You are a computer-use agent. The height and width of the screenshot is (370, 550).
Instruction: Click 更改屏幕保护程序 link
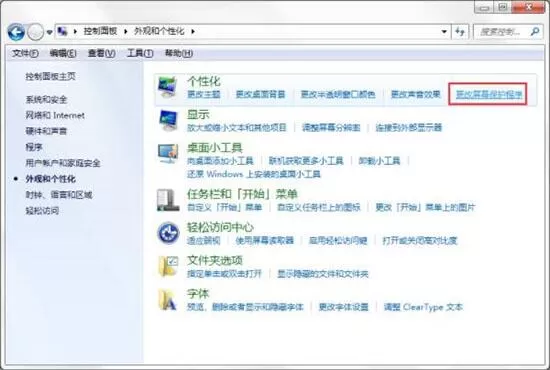click(489, 94)
